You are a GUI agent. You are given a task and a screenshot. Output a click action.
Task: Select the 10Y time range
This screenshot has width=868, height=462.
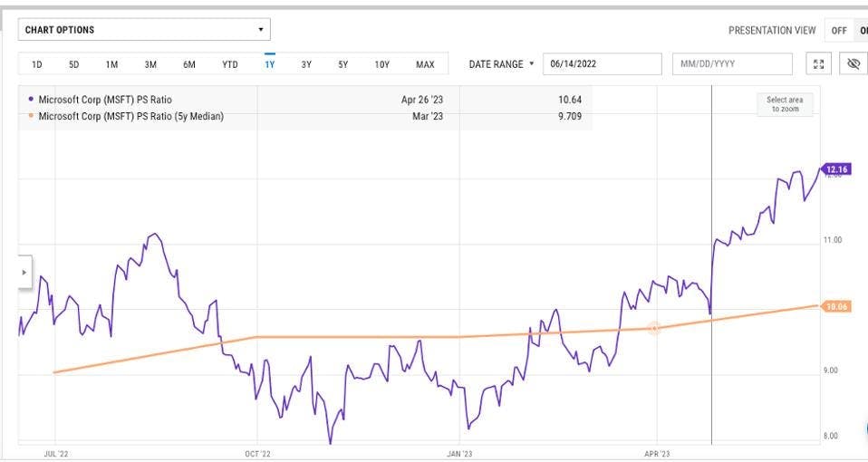coord(382,64)
